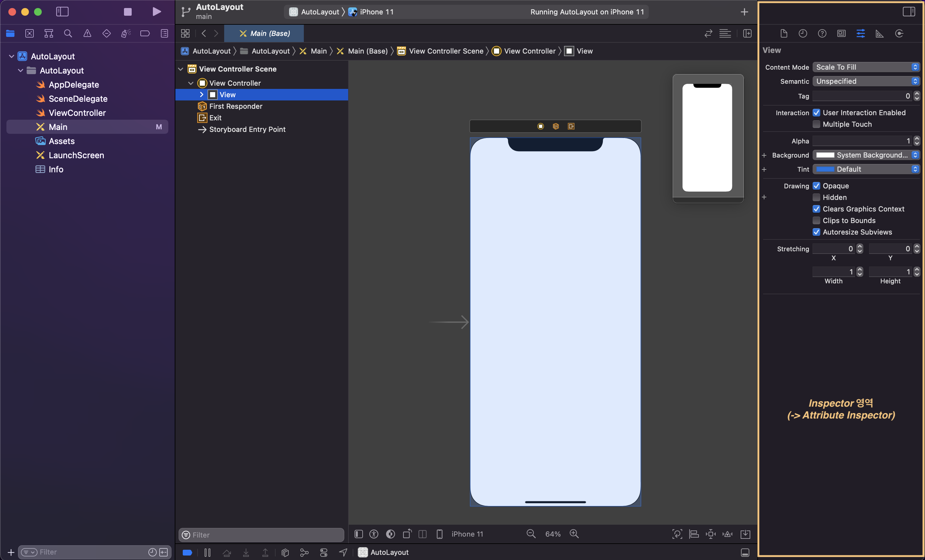Open the Connections inspector icon
Screen dimensions: 925x560
tap(899, 33)
